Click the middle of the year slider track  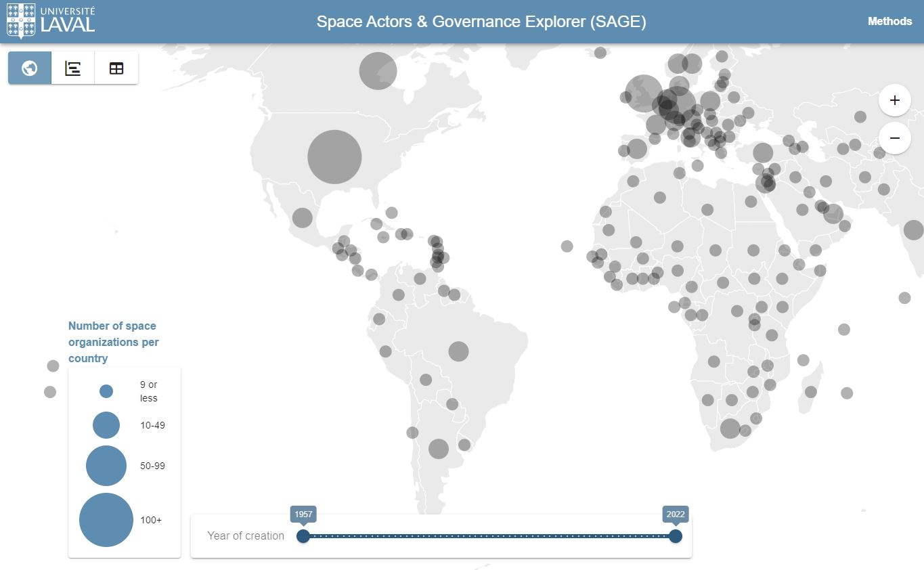point(489,536)
